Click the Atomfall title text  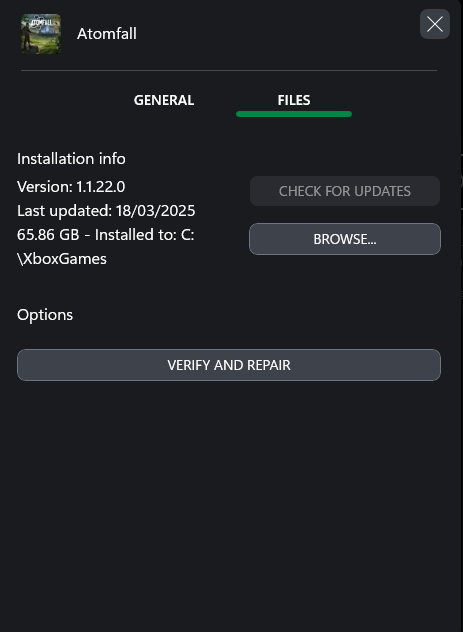107,34
